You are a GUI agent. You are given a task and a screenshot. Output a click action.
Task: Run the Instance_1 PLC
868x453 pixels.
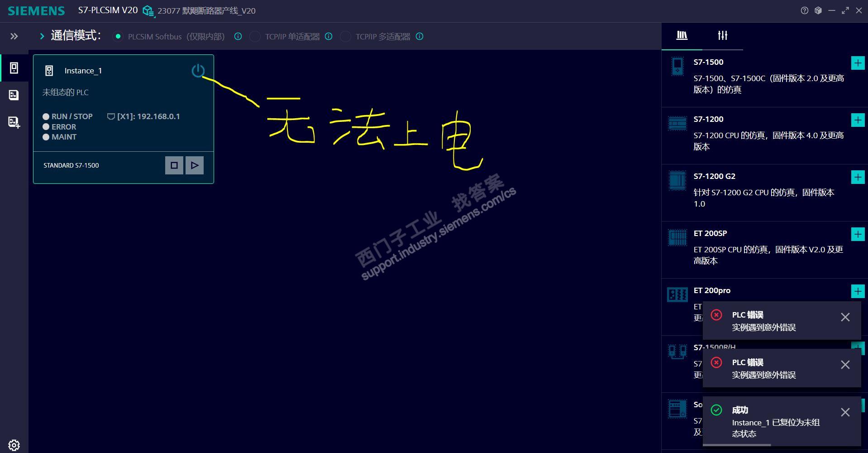(x=195, y=165)
